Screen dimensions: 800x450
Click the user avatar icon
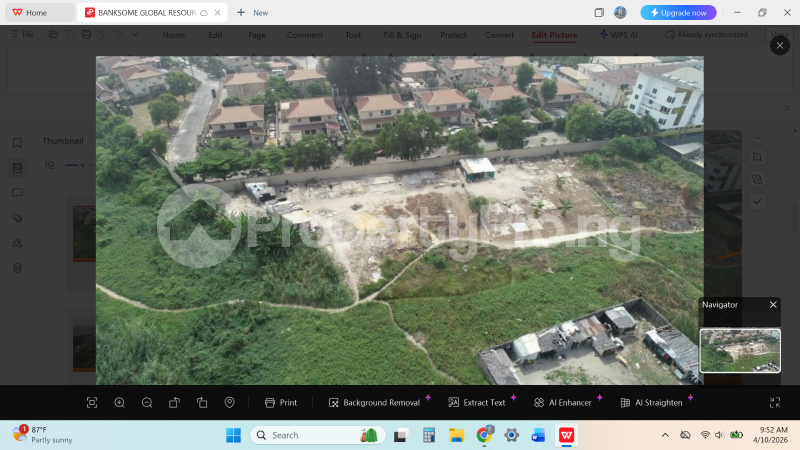tap(620, 13)
